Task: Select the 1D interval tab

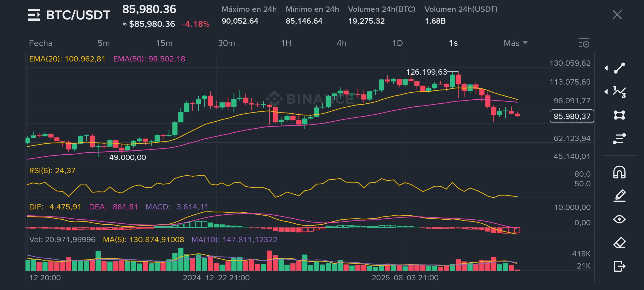Action: tap(397, 43)
